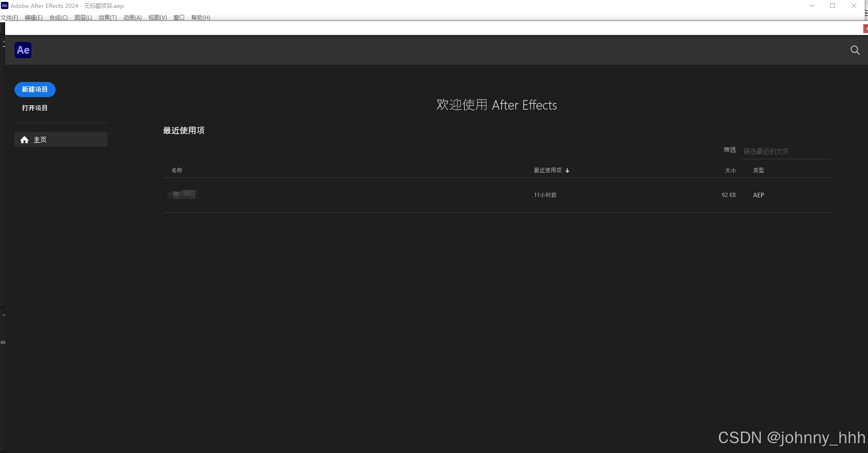Toggle sort arrow next to 最近使用项 column
Screen dimensions: 868x453
coord(567,170)
